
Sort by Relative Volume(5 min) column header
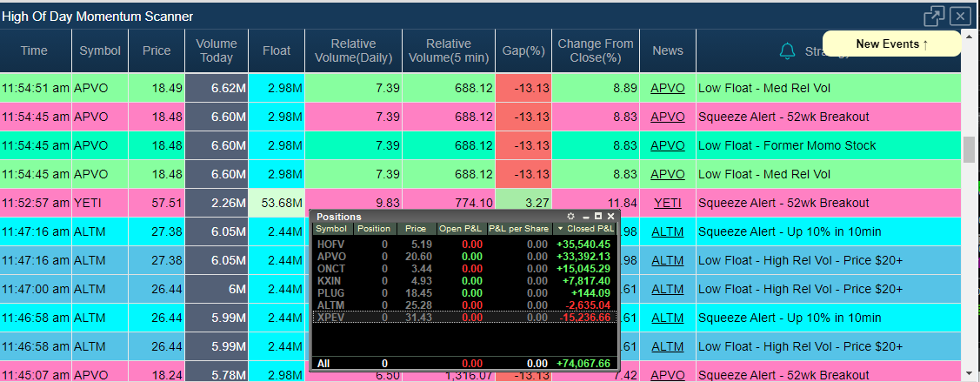point(449,50)
